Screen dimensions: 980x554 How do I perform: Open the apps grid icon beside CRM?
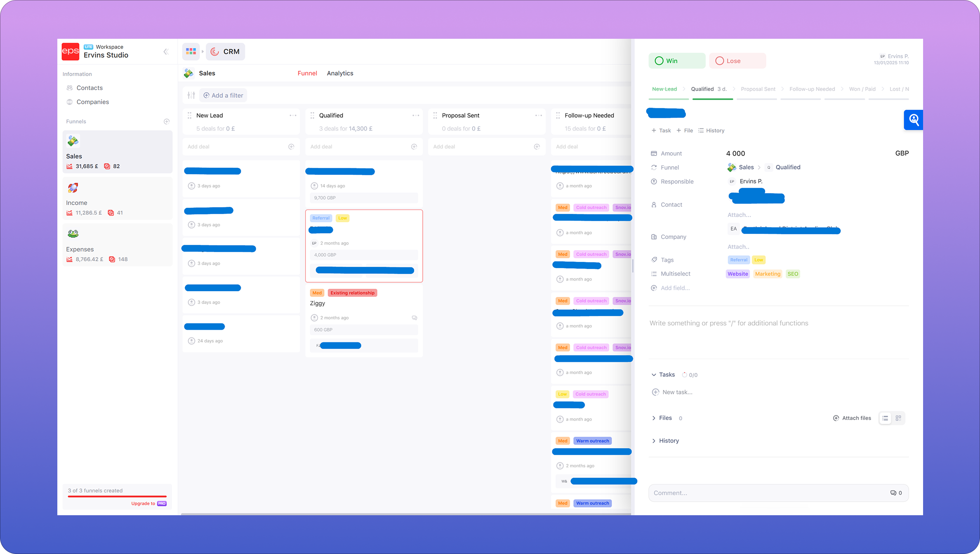tap(191, 52)
